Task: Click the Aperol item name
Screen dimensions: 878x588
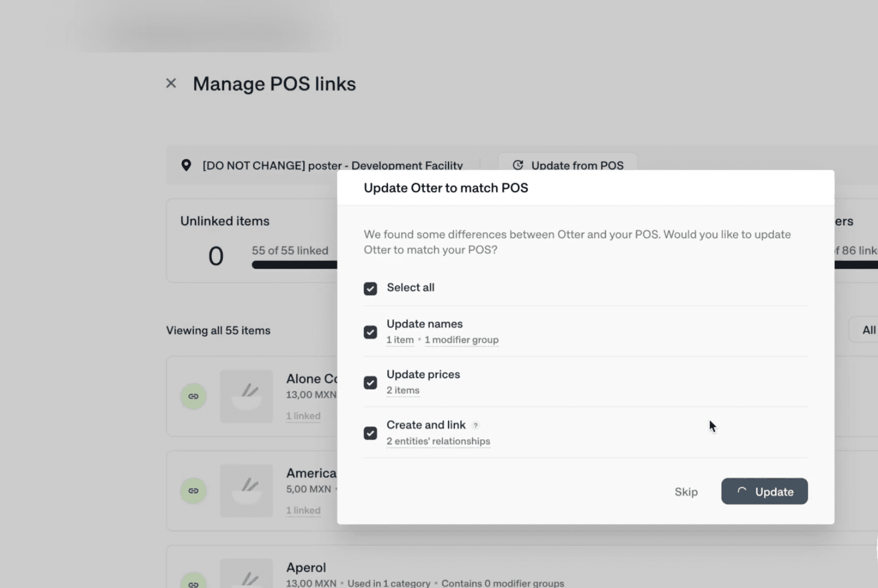Action: [306, 567]
